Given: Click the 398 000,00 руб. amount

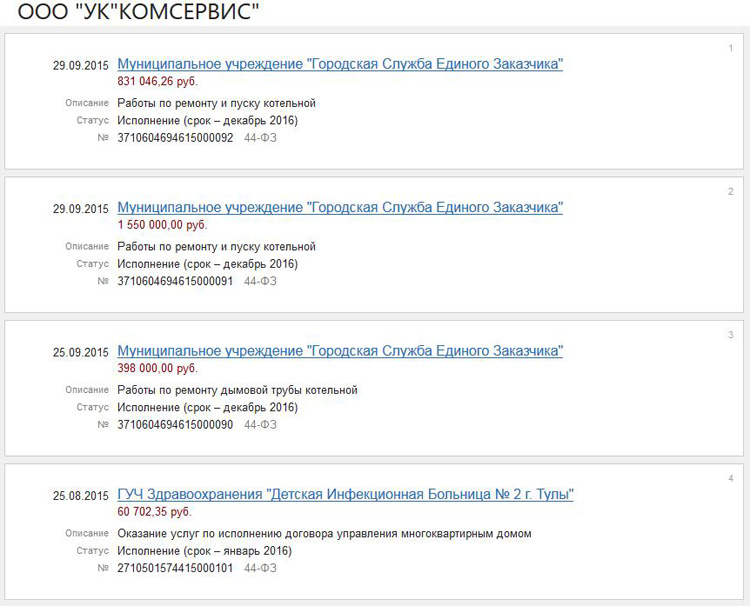Looking at the screenshot, I should 157,368.
